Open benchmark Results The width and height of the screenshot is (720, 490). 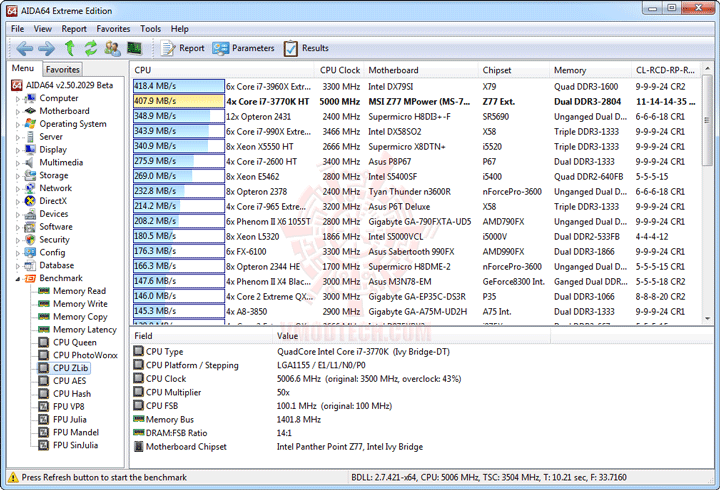(306, 48)
